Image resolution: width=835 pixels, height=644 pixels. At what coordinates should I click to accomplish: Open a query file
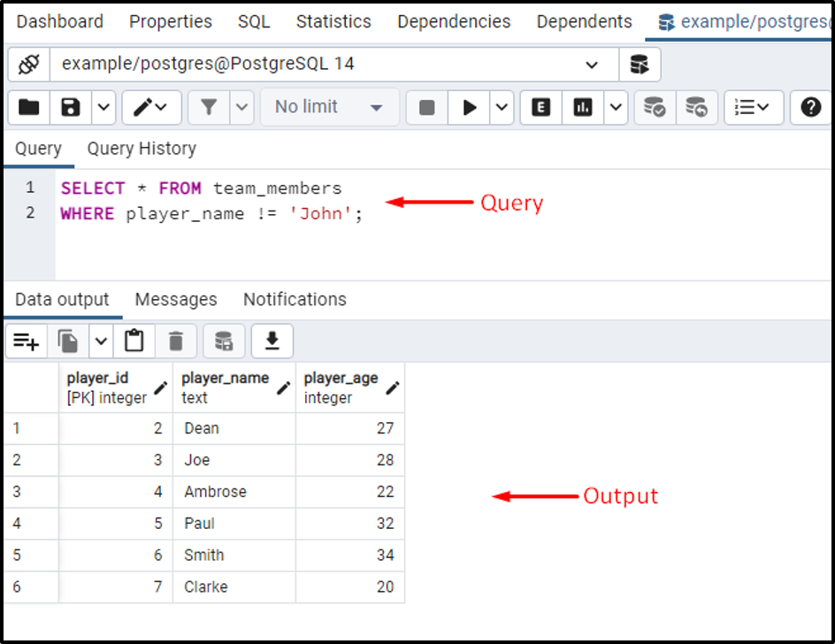tap(28, 106)
